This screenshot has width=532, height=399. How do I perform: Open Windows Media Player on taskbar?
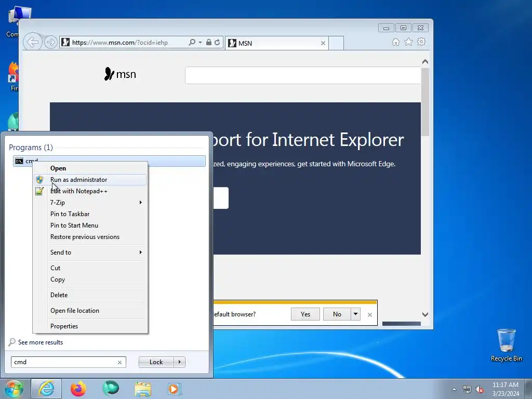click(x=175, y=389)
